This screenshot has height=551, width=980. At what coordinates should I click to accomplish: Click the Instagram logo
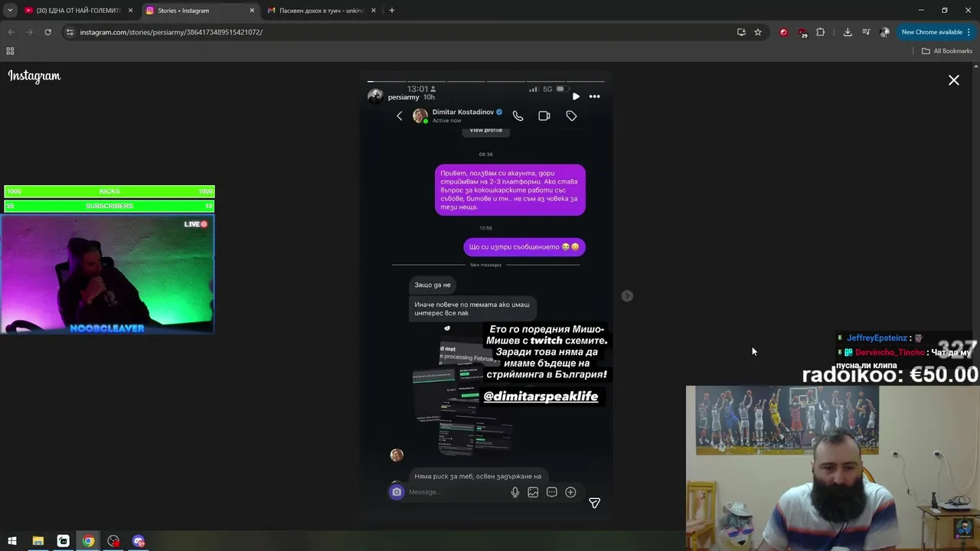pos(34,76)
